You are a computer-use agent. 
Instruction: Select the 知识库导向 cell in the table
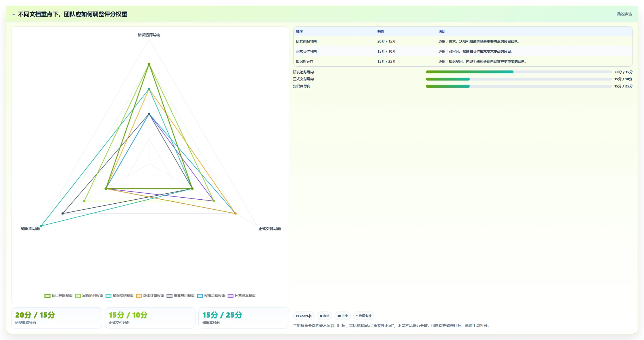point(304,62)
